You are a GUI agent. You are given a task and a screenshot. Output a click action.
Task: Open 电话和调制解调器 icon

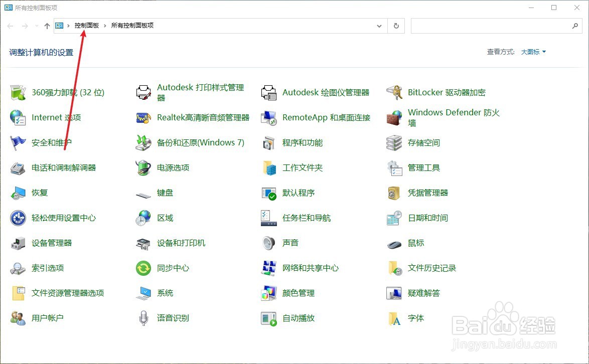pyautogui.click(x=18, y=168)
